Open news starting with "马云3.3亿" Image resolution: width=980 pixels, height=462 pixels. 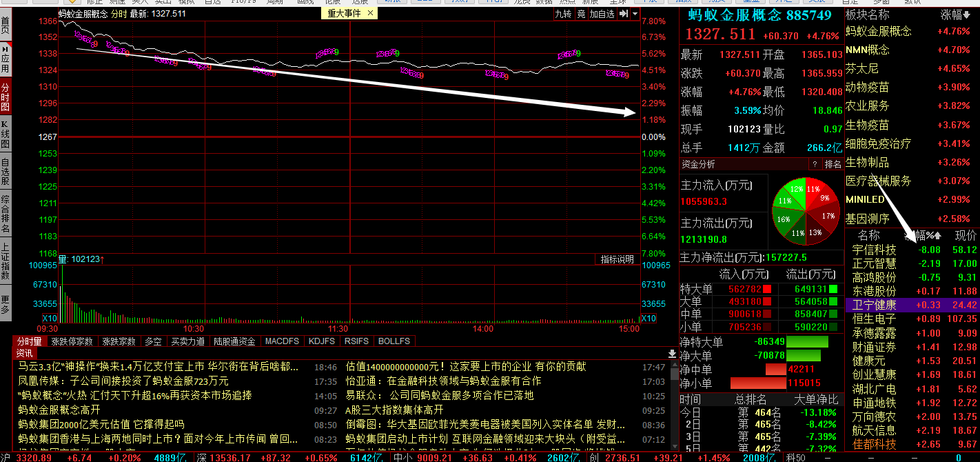point(159,367)
